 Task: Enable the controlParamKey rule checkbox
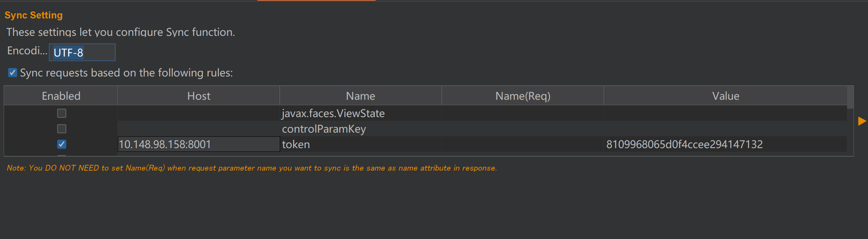(62, 129)
